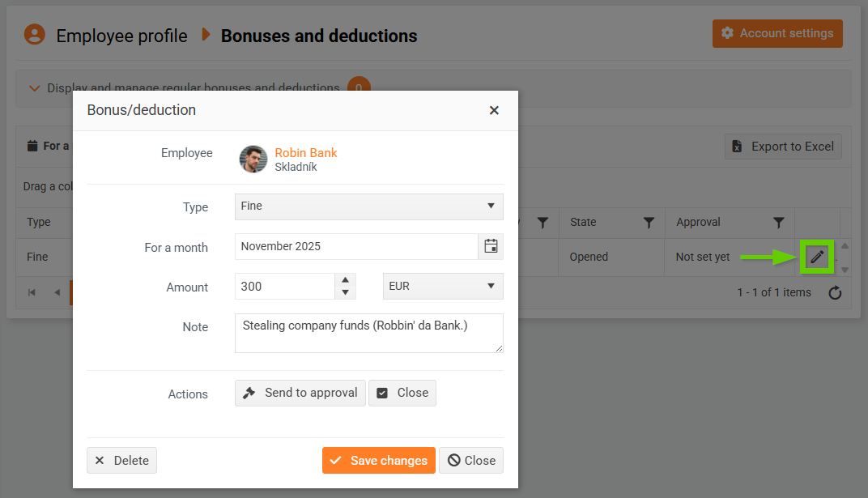The image size is (868, 498).
Task: Open the calendar picker for month field
Action: [x=491, y=246]
